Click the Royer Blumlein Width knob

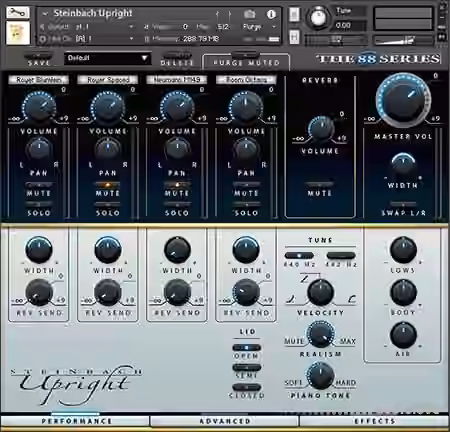39,250
